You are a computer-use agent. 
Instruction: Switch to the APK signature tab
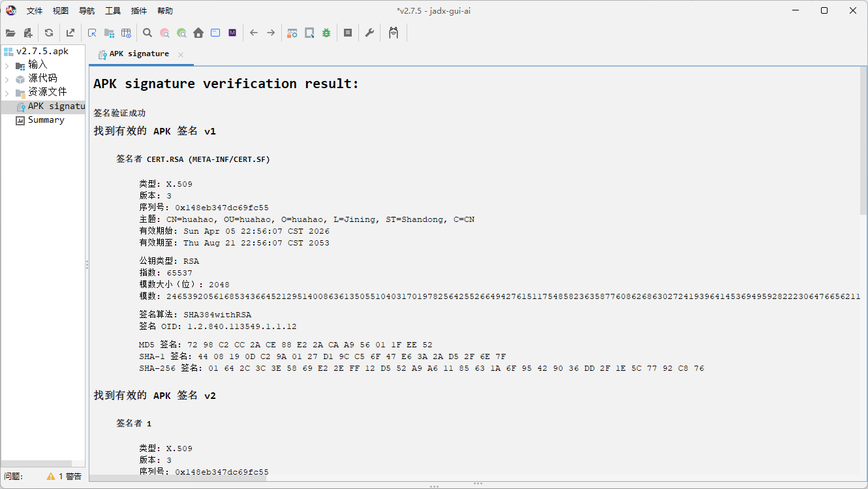(x=140, y=54)
